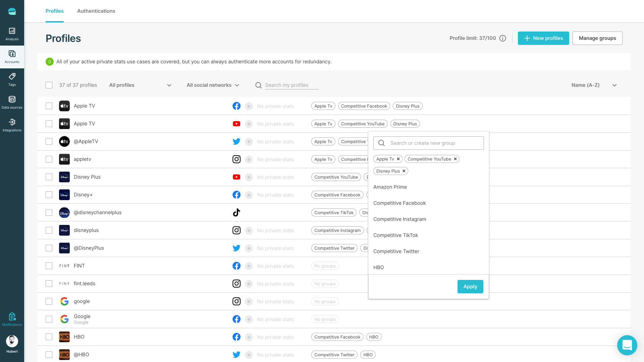Viewport: 644px width, 362px height.
Task: Open the All social networks filter
Action: click(x=213, y=85)
